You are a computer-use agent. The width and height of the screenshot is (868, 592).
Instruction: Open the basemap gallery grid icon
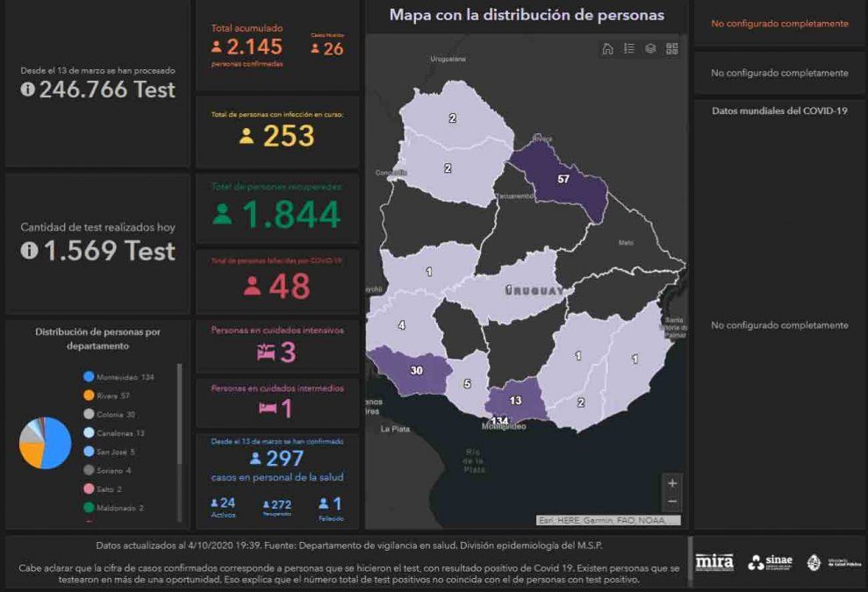[672, 49]
